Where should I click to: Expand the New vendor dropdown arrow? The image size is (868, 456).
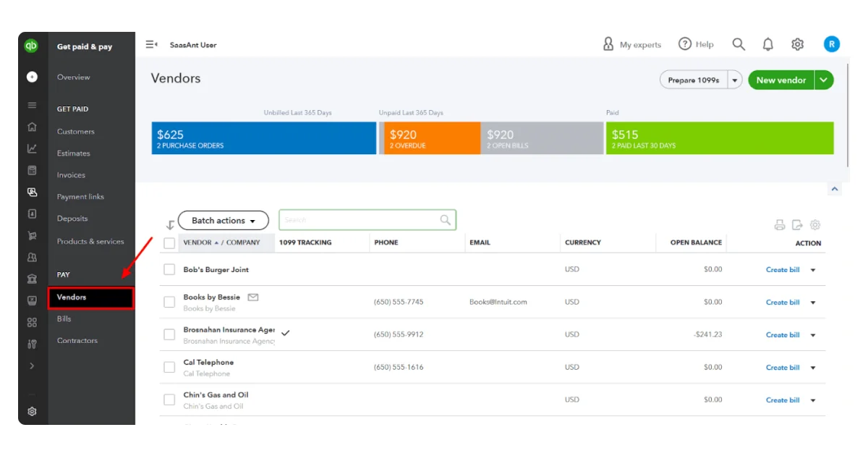pos(824,80)
